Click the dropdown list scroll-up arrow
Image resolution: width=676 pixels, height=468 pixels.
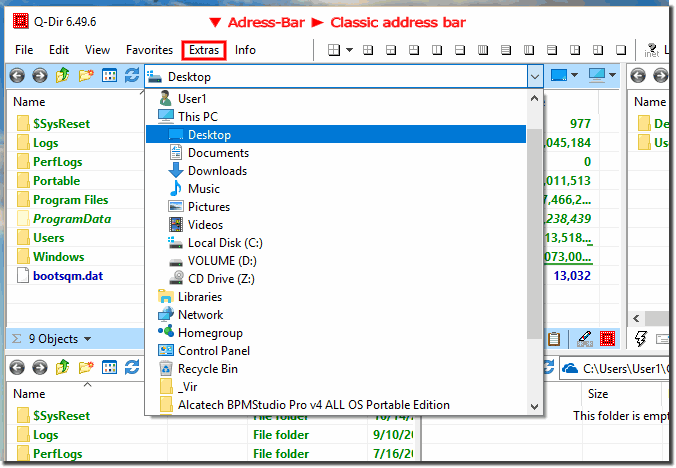coord(535,99)
